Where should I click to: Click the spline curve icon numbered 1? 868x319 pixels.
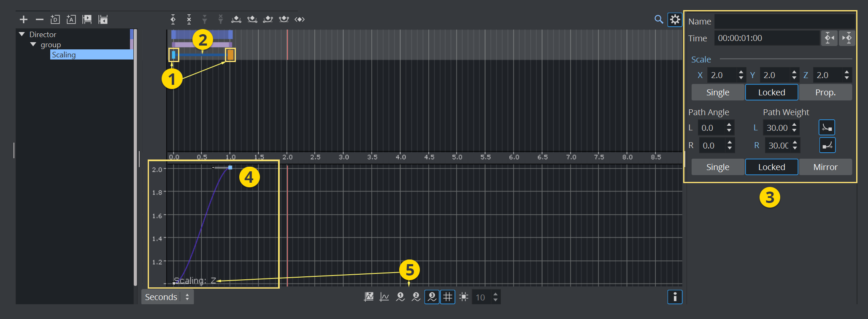400,297
